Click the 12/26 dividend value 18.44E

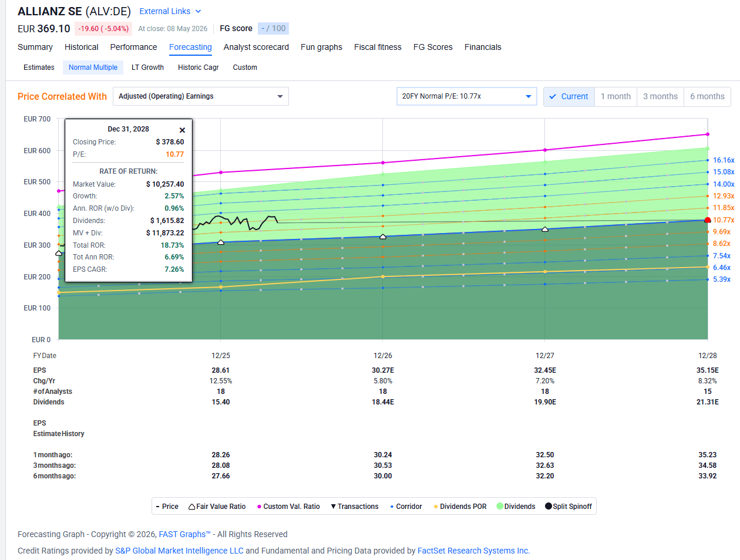[383, 402]
